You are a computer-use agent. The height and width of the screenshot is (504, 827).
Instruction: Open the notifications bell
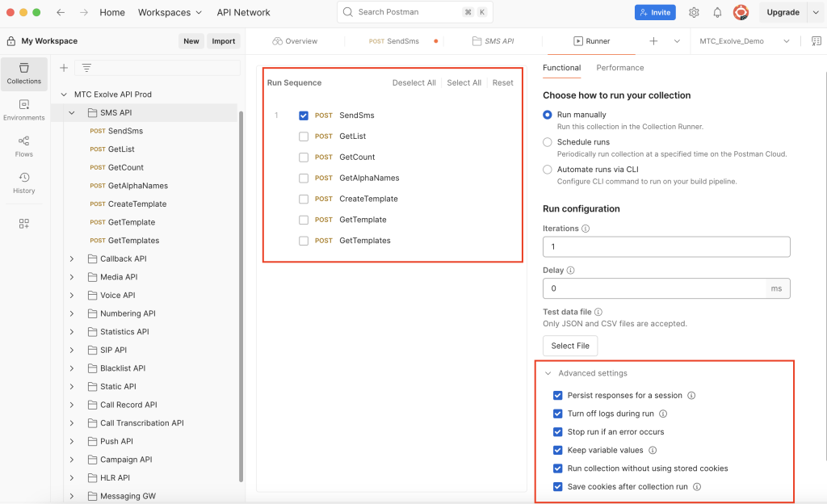(717, 12)
